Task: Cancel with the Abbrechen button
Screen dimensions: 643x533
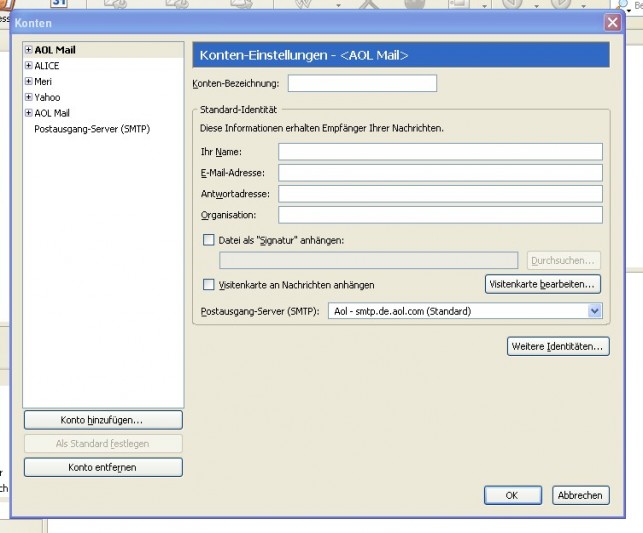Action: [581, 495]
